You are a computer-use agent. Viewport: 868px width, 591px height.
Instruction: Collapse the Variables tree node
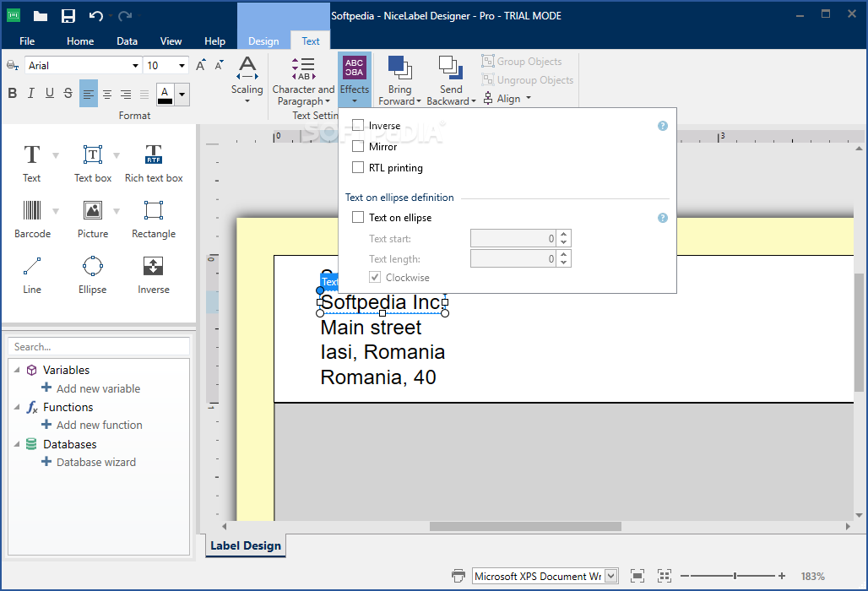point(17,370)
